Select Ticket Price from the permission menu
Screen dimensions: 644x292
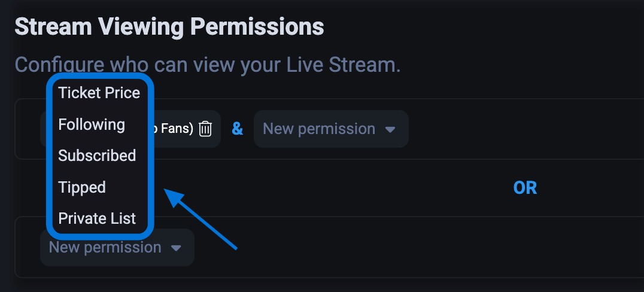click(x=99, y=93)
